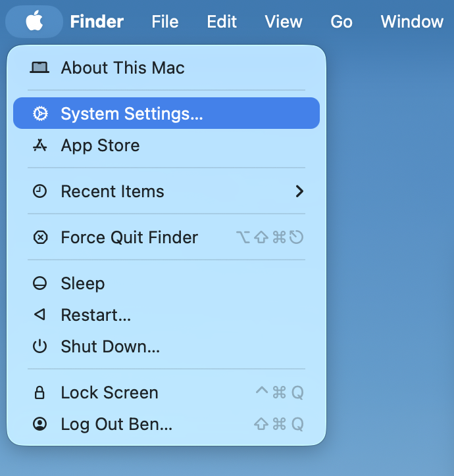Open the Go menu
The width and height of the screenshot is (454, 476).
point(341,22)
